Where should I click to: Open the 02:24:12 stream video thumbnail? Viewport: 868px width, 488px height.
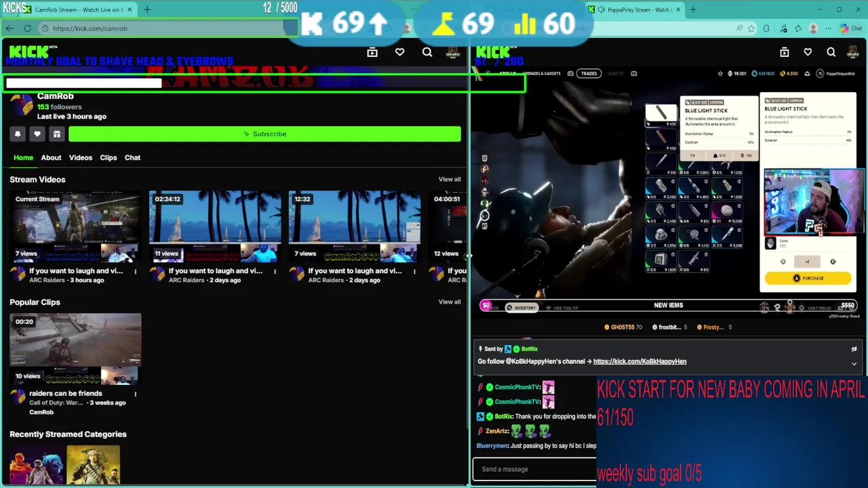[215, 226]
